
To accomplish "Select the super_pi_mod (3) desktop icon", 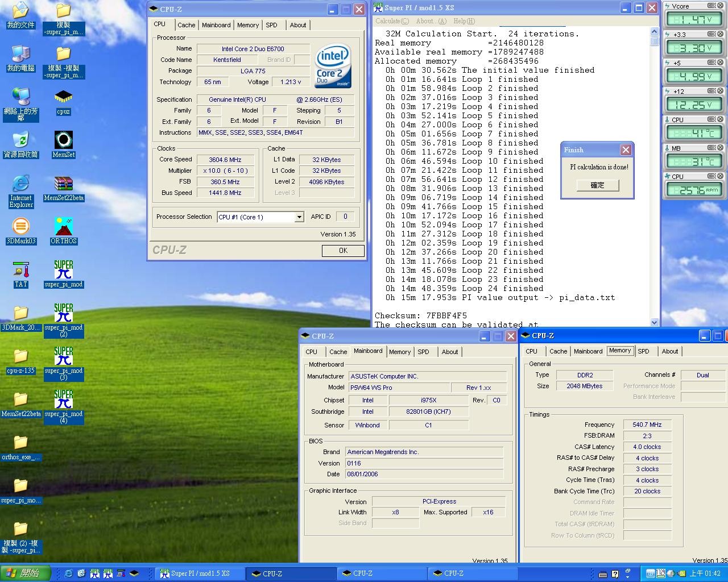I will point(63,364).
